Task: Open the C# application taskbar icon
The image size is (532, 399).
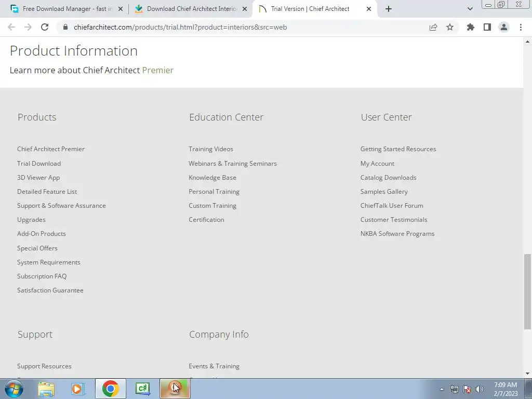Action: 142,389
